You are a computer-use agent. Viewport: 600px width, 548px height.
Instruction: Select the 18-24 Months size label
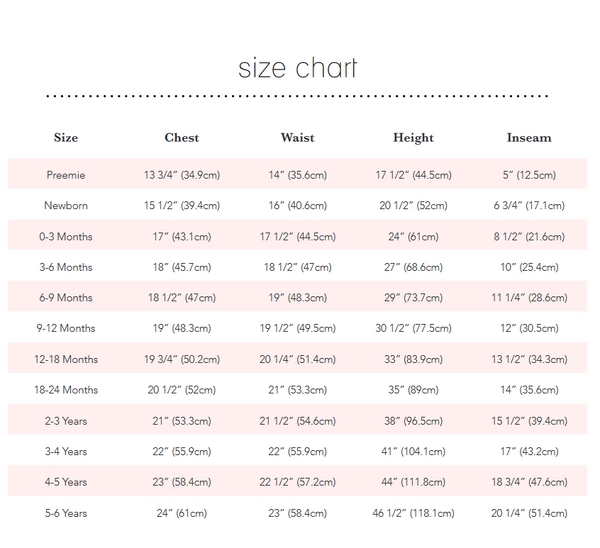(x=66, y=390)
